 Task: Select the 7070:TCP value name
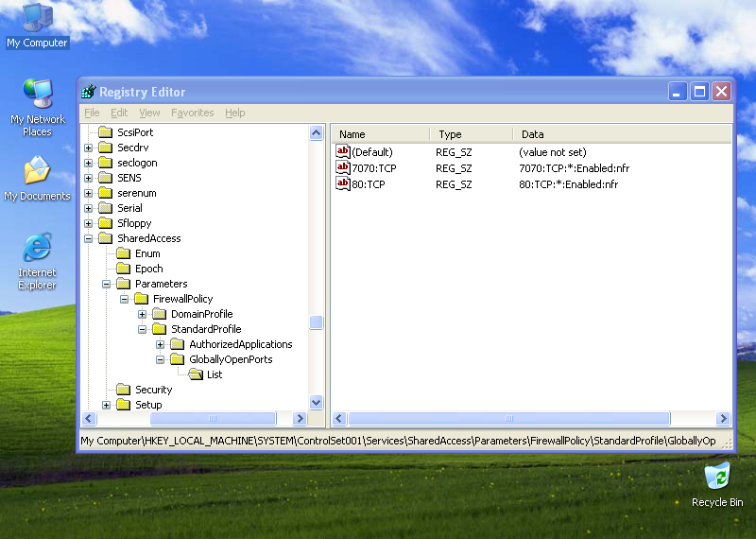point(374,168)
